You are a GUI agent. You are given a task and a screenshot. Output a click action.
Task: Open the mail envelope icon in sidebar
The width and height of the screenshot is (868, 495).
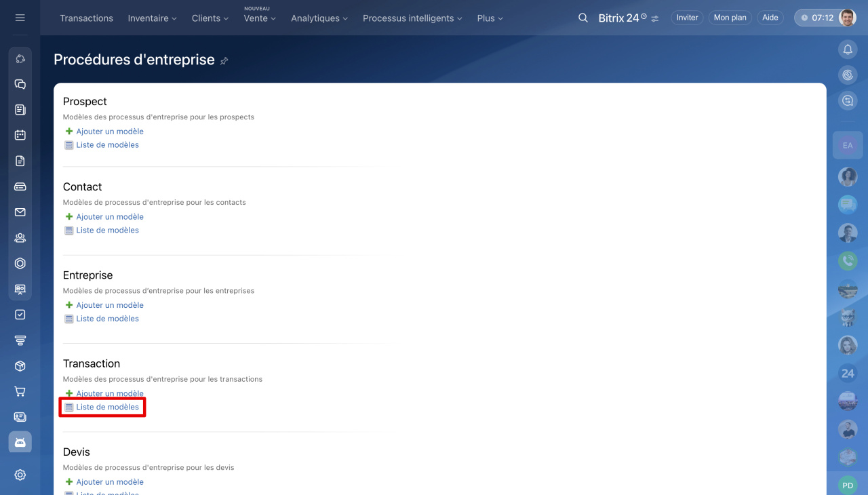(x=20, y=212)
